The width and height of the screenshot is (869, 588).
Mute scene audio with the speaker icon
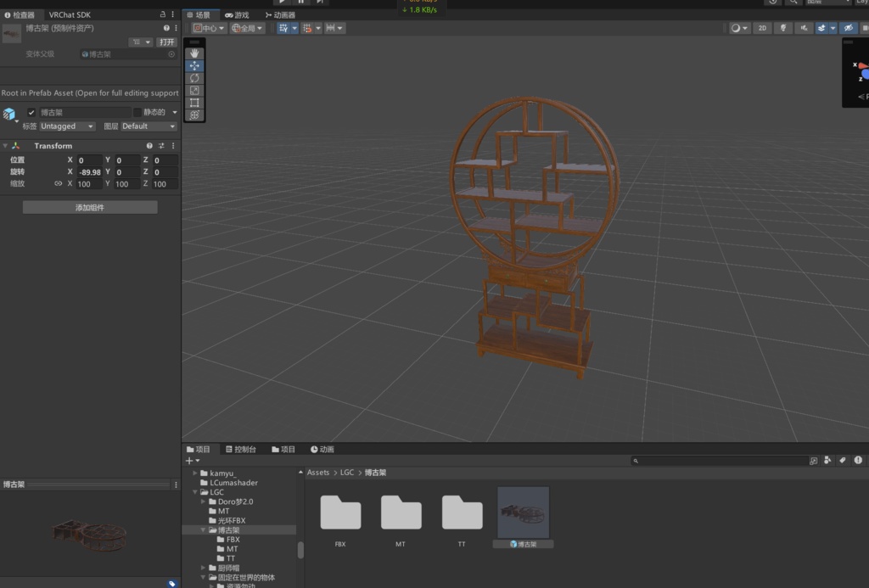coord(803,28)
